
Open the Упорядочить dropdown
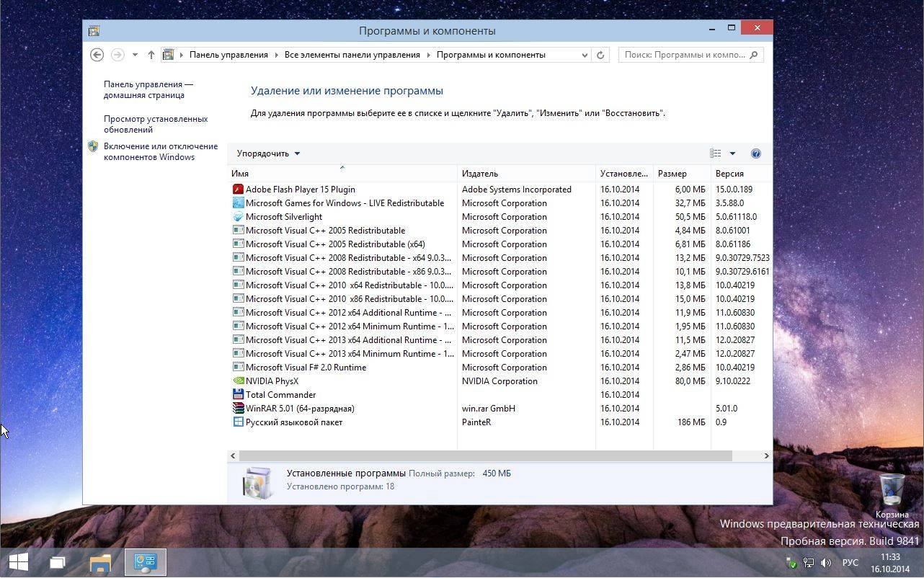(268, 154)
